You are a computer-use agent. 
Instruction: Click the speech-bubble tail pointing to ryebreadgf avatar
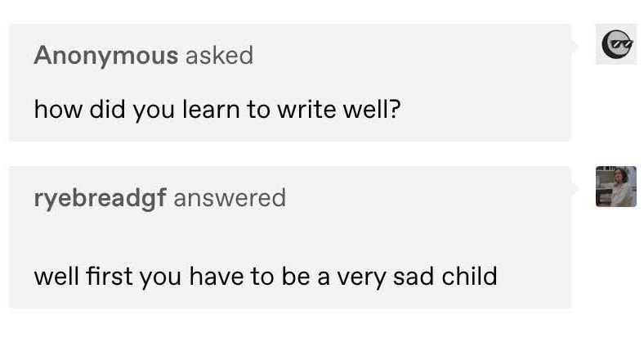pyautogui.click(x=575, y=189)
